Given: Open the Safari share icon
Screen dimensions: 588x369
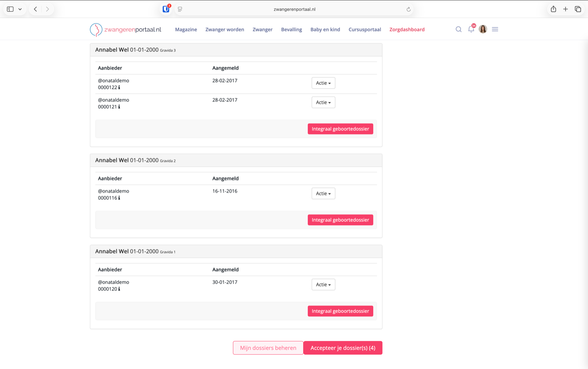Looking at the screenshot, I should point(553,9).
